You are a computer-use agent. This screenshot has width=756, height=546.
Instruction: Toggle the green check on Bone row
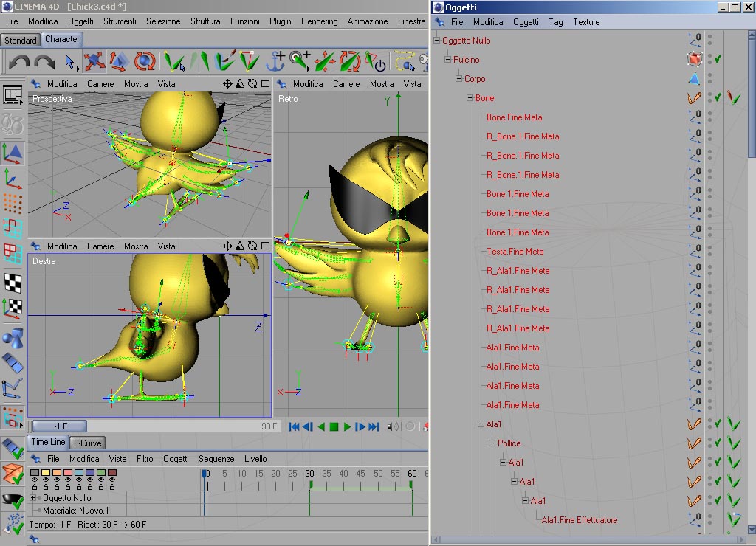coord(718,98)
